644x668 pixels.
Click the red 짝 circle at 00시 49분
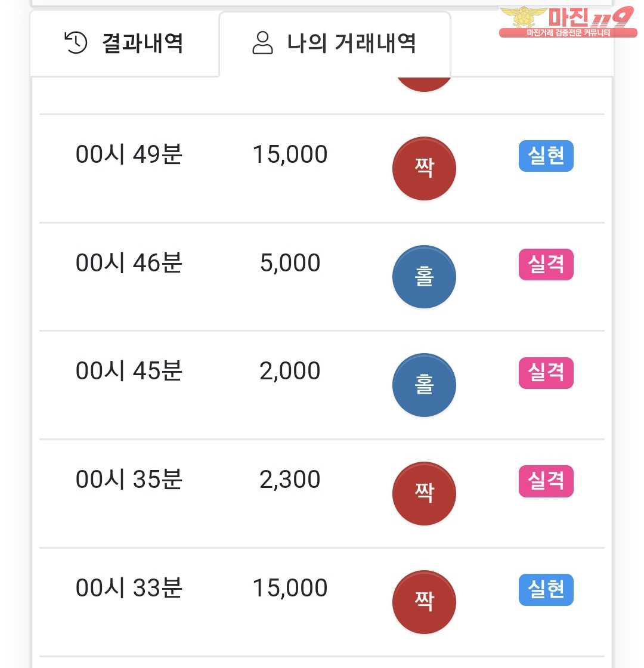tap(424, 169)
